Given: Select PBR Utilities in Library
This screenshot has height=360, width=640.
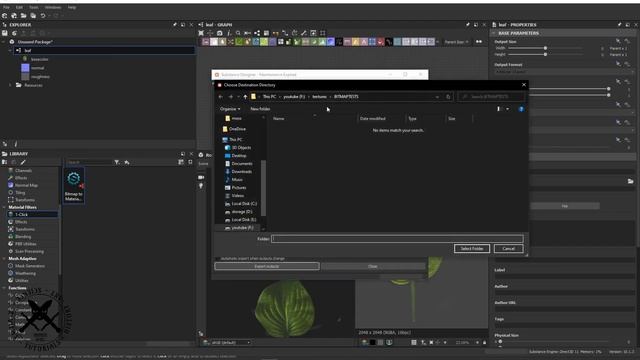Looking at the screenshot, I should pos(25,244).
